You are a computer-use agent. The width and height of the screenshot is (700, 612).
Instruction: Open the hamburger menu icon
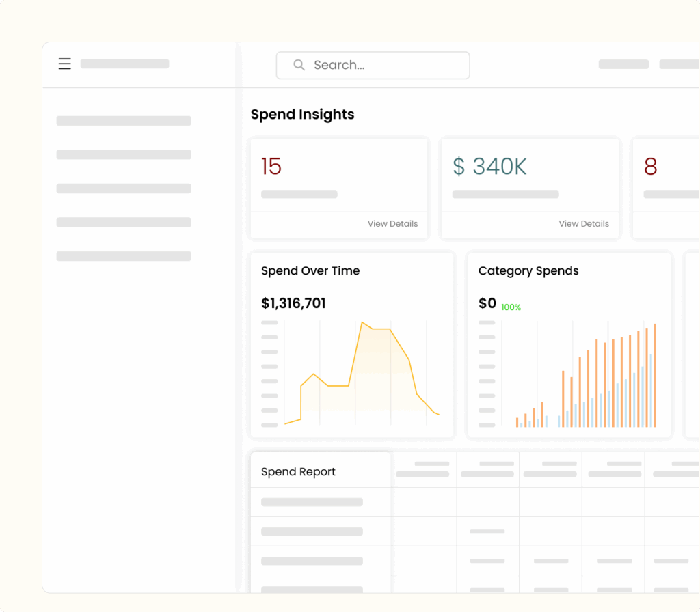point(64,64)
